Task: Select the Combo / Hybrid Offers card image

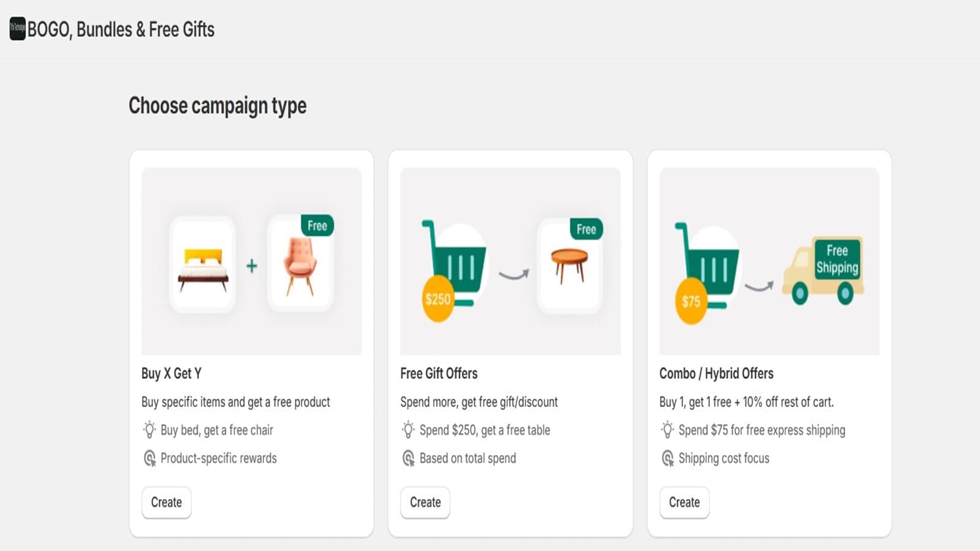Action: point(769,261)
